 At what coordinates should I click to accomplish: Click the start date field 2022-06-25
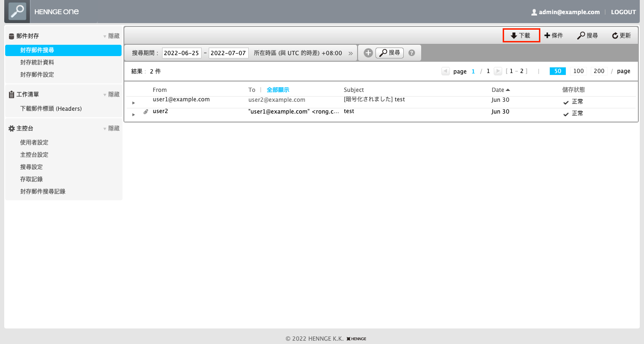point(182,53)
